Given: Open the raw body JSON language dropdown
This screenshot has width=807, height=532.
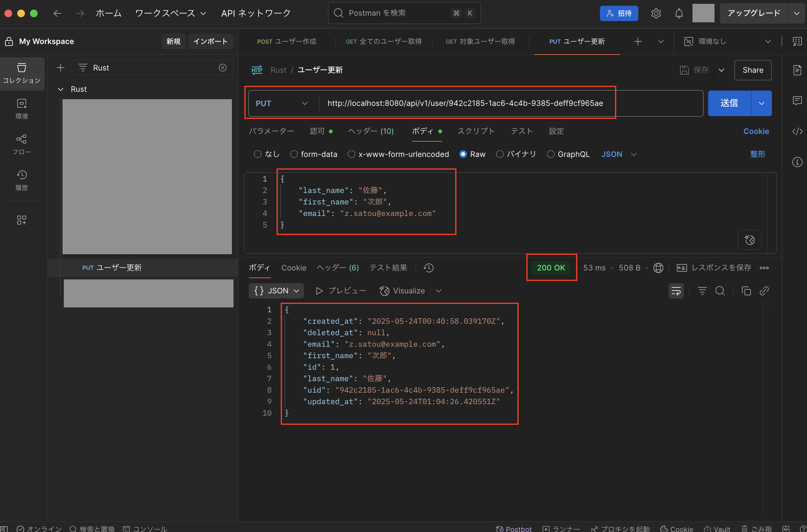Looking at the screenshot, I should coord(619,154).
